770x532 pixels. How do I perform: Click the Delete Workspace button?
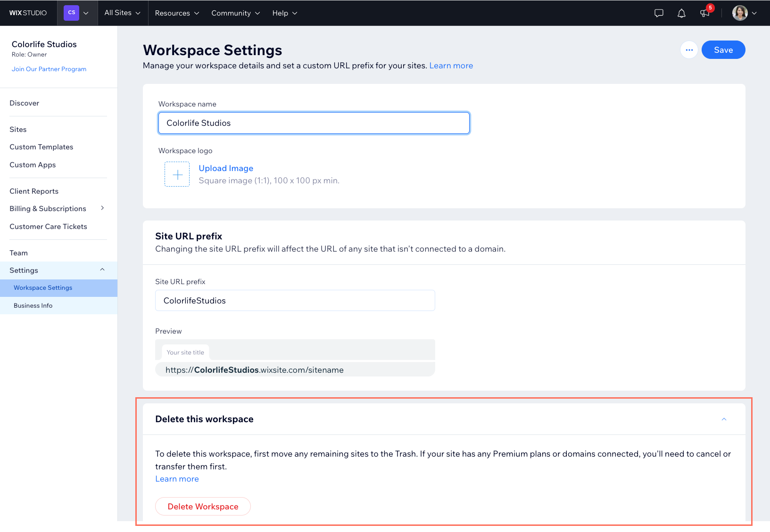coord(203,507)
